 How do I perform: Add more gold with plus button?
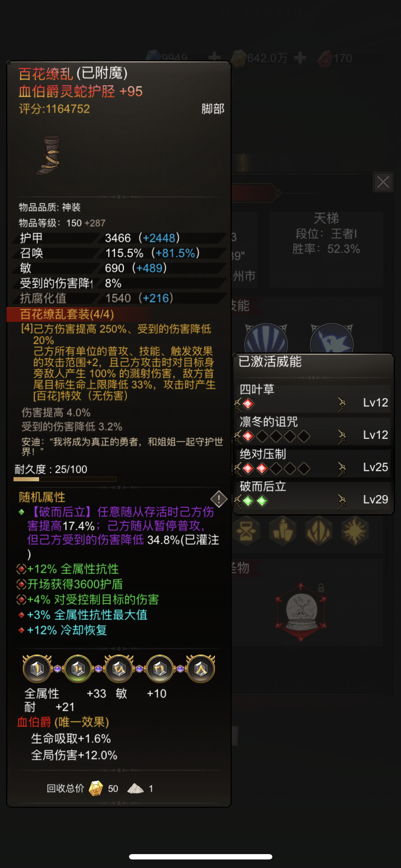tap(300, 57)
